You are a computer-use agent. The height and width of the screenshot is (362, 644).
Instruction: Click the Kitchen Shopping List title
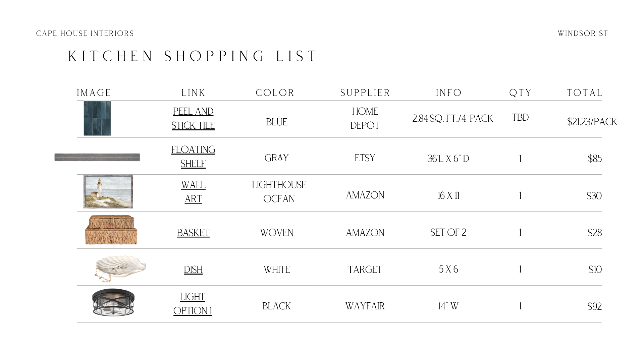(x=193, y=56)
